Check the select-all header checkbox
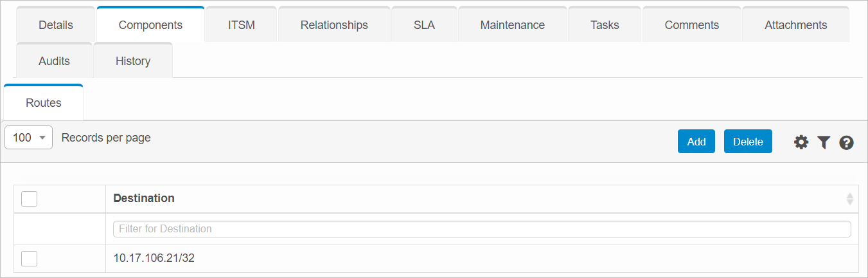Image resolution: width=868 pixels, height=278 pixels. [29, 199]
